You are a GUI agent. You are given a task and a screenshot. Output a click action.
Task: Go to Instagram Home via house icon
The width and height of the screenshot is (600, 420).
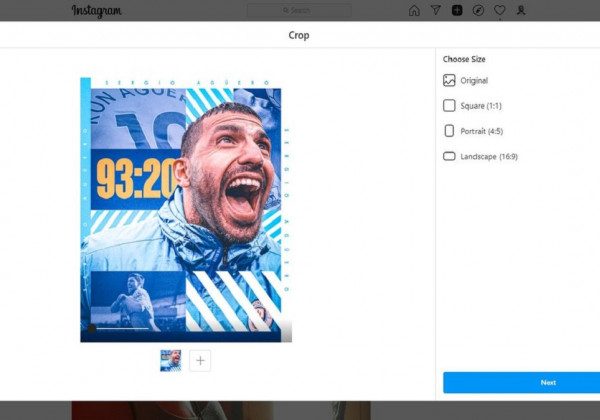[x=414, y=11]
